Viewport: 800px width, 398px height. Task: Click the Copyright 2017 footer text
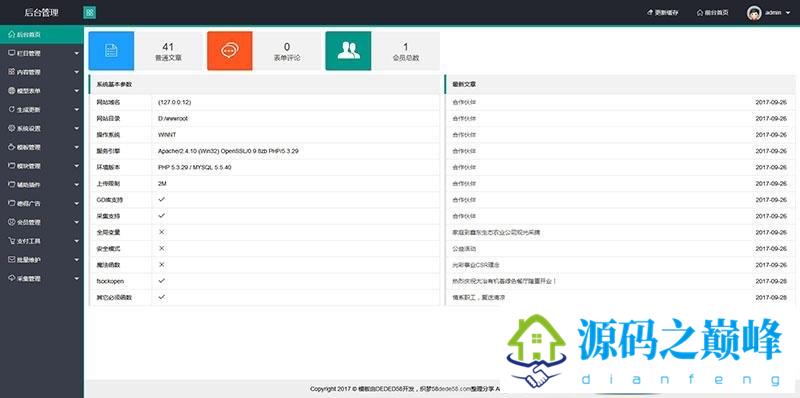(405, 389)
